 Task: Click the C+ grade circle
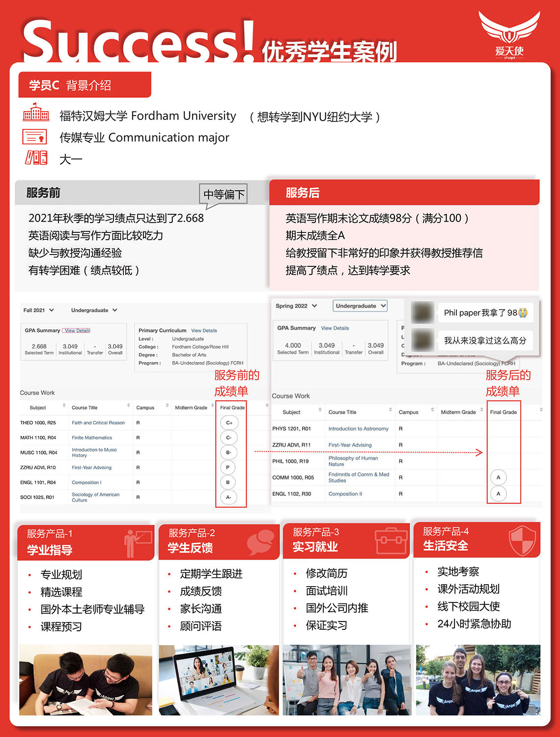click(229, 423)
